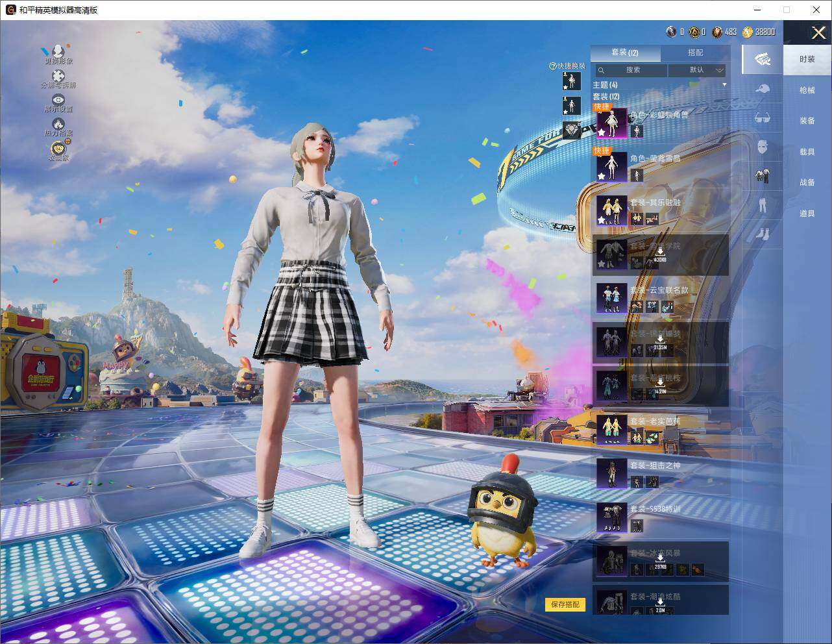Click the blue-purple currency icon showing 0

point(671,32)
